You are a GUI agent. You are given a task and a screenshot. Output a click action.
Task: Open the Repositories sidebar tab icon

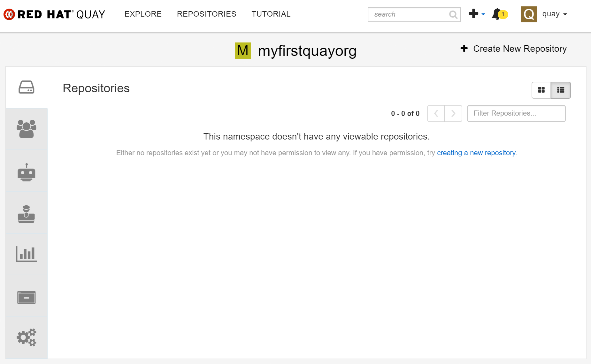27,87
